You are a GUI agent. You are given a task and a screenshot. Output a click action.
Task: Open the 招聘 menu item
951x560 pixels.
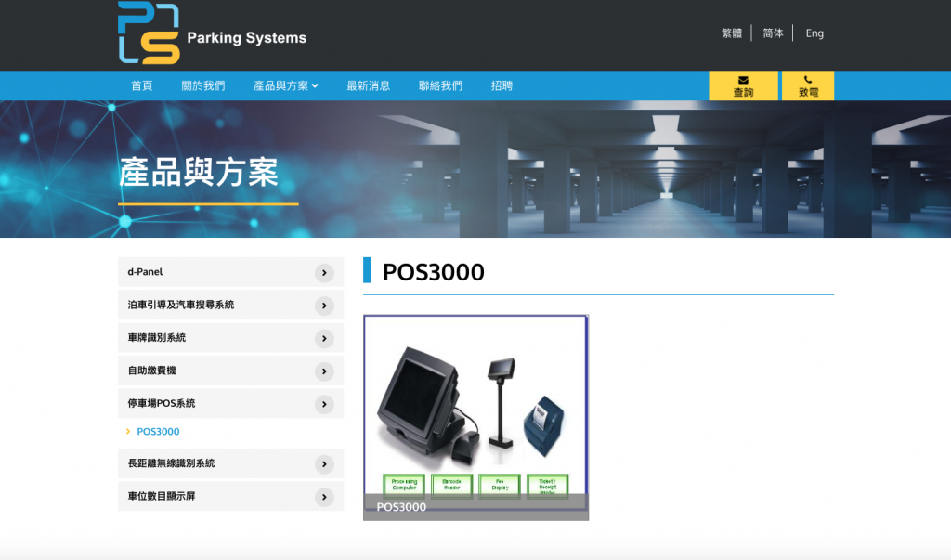point(502,85)
